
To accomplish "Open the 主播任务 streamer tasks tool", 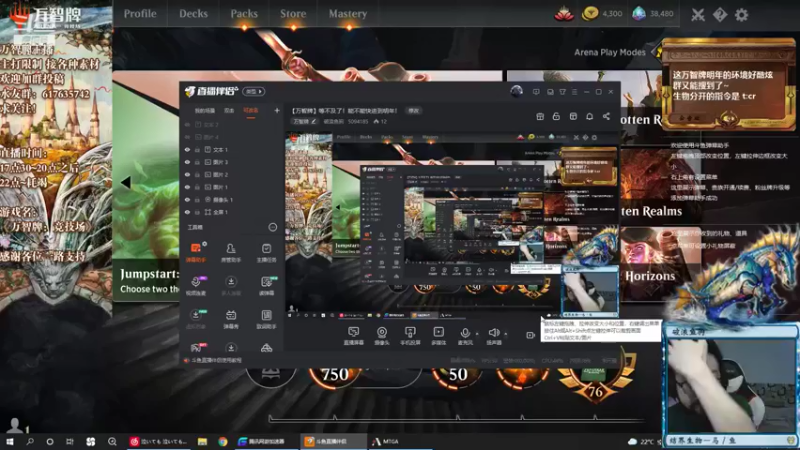I will tap(266, 252).
